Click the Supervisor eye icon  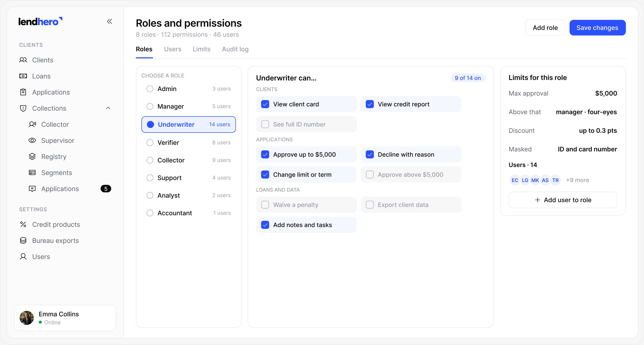32,140
